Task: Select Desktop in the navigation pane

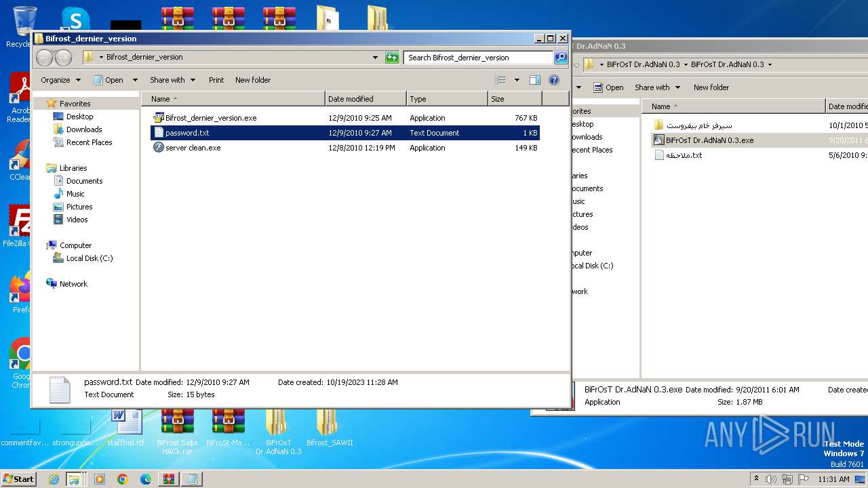Action: (79, 117)
